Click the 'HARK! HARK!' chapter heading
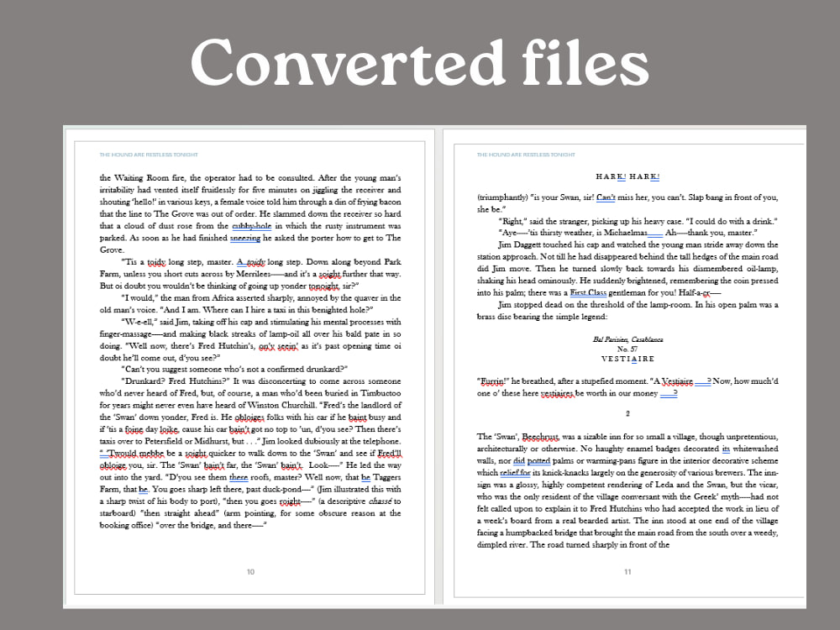 pos(627,176)
